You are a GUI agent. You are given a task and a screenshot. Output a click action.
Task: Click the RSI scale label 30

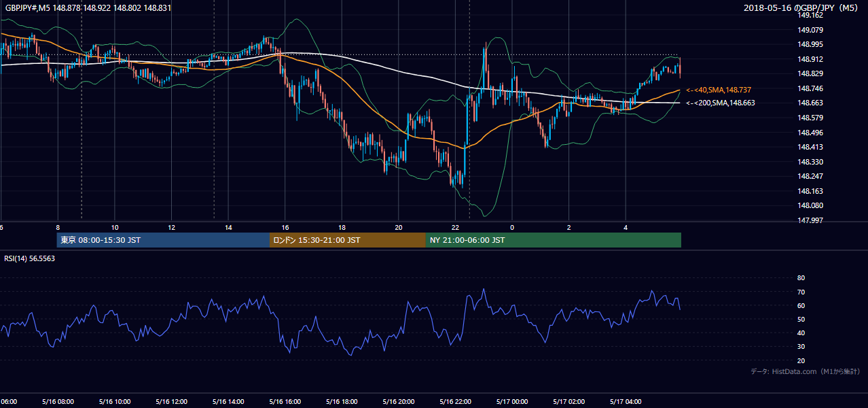[801, 347]
